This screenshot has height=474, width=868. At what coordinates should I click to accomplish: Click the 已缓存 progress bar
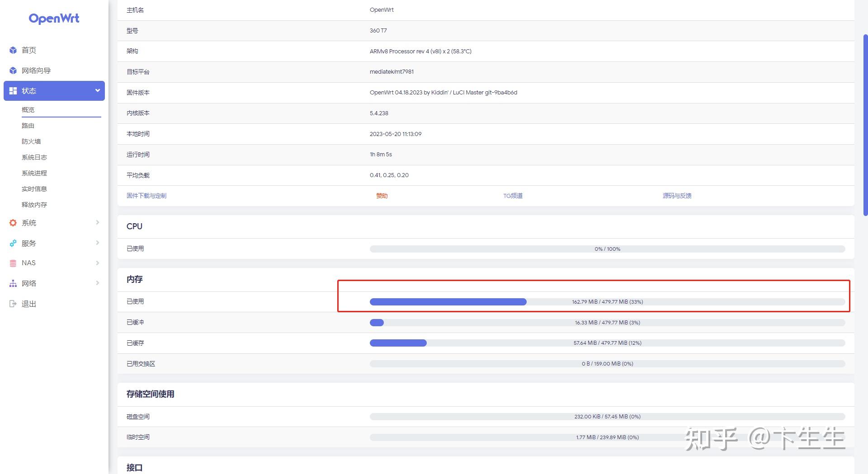pos(607,343)
